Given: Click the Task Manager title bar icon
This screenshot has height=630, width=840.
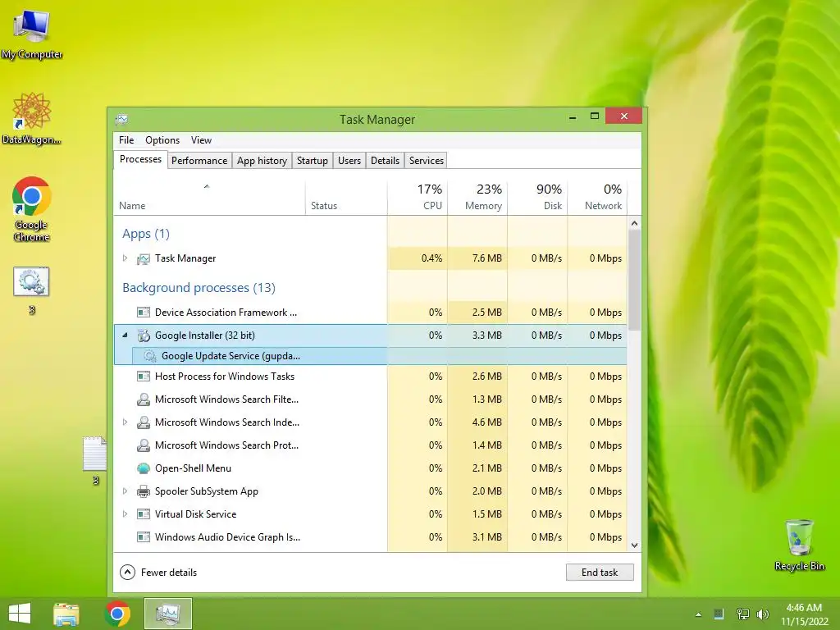Looking at the screenshot, I should 121,120.
